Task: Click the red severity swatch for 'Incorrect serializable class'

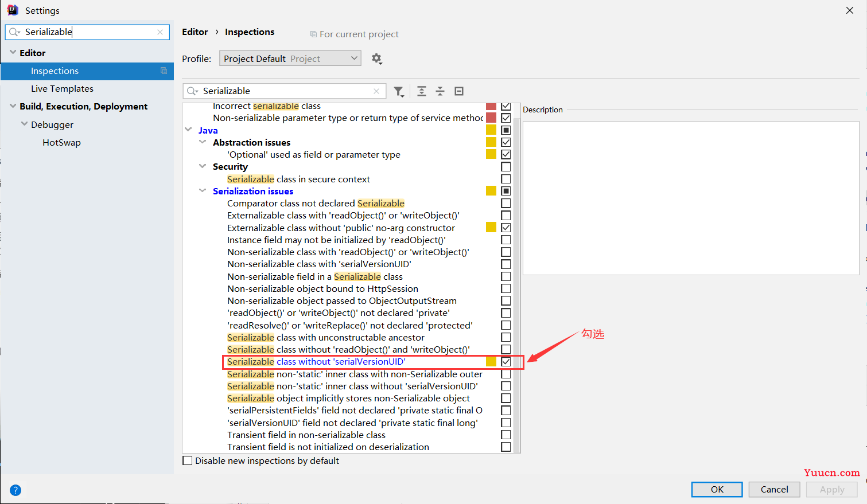Action: (491, 107)
